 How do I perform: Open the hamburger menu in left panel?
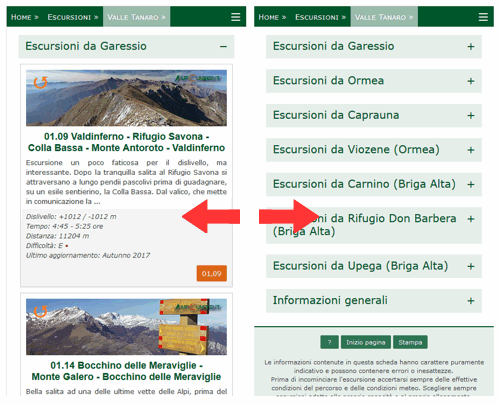tap(236, 17)
